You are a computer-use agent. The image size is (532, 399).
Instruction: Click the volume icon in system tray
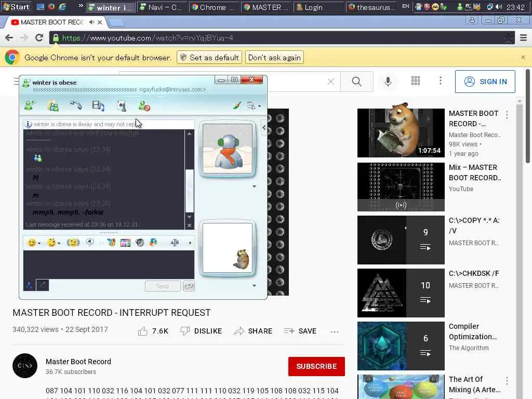499,7
